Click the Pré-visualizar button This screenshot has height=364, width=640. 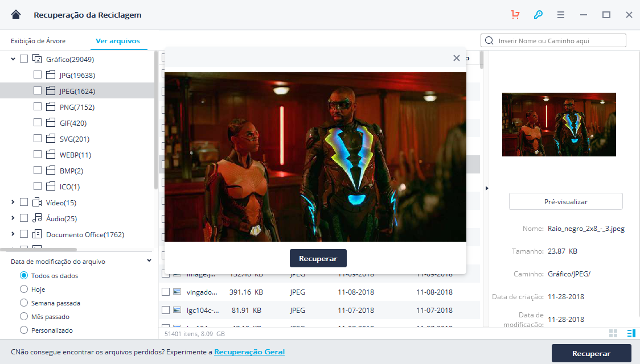[565, 201]
